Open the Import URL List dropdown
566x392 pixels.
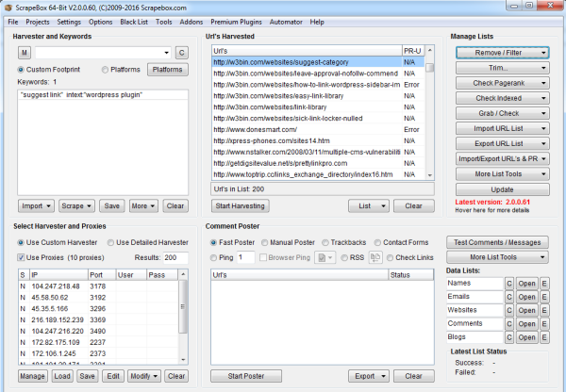coord(503,128)
